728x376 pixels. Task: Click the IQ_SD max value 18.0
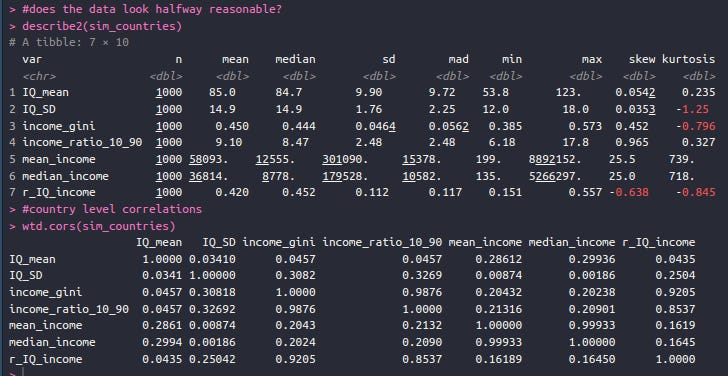click(x=575, y=110)
